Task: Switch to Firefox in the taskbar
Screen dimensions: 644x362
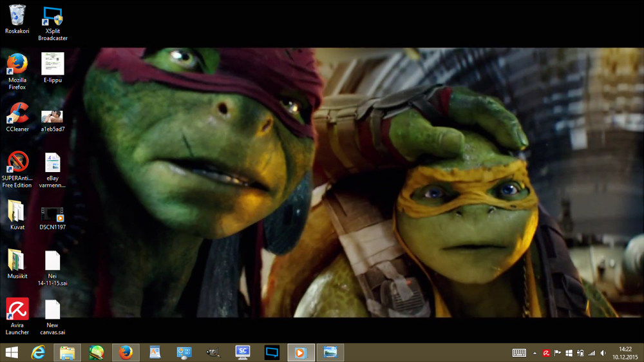Action: point(126,352)
